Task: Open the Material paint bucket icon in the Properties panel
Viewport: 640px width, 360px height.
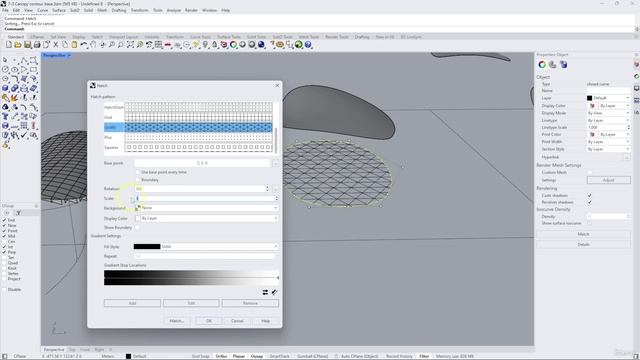Action: point(553,64)
